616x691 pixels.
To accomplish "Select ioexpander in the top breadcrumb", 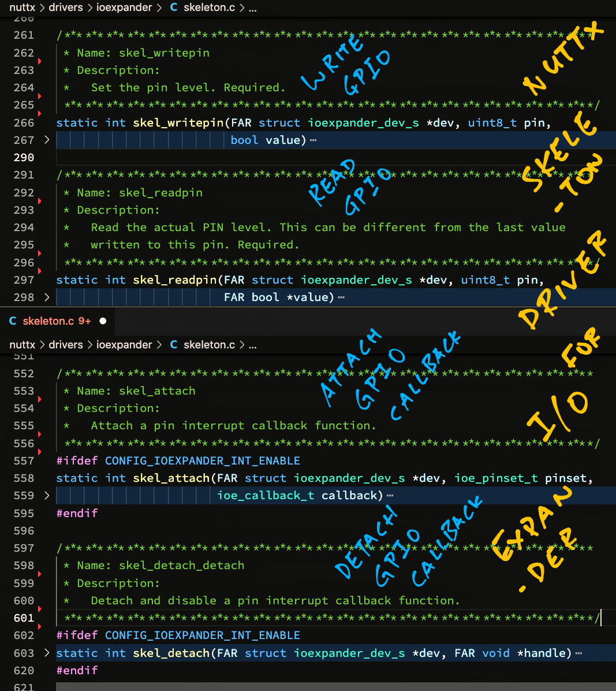I will point(124,8).
